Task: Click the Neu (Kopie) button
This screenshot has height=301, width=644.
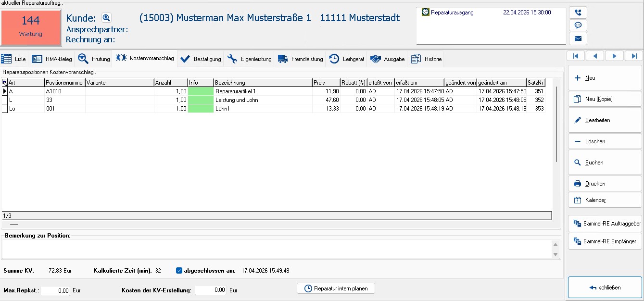Action: click(605, 99)
